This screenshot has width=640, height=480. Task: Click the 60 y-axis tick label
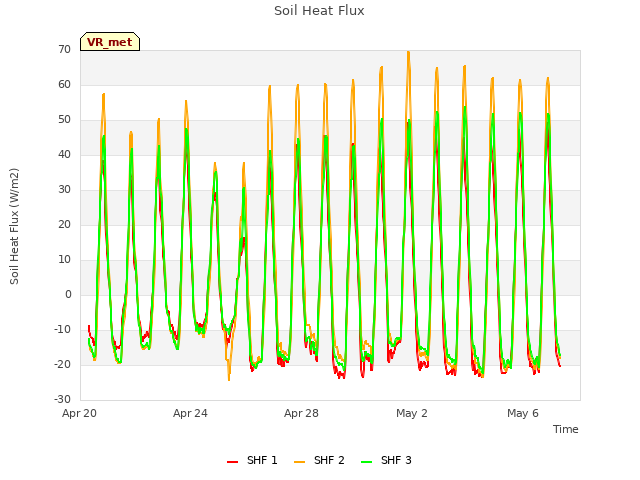click(64, 84)
